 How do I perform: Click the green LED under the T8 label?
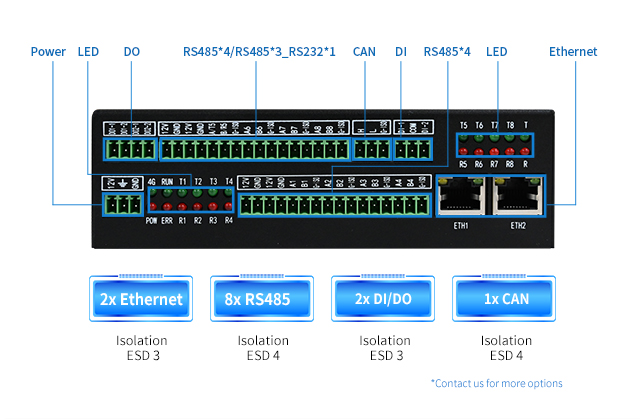(x=510, y=138)
